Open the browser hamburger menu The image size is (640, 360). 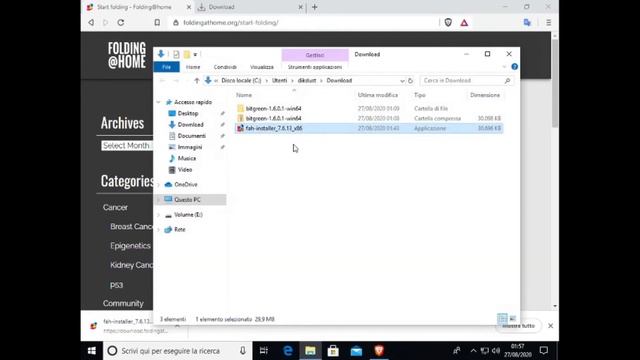coord(549,22)
